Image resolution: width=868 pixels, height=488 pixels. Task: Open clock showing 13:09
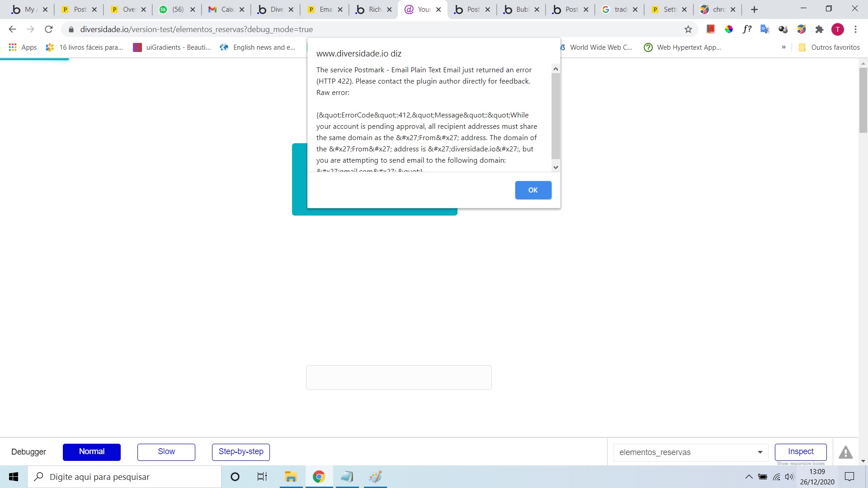click(x=817, y=477)
